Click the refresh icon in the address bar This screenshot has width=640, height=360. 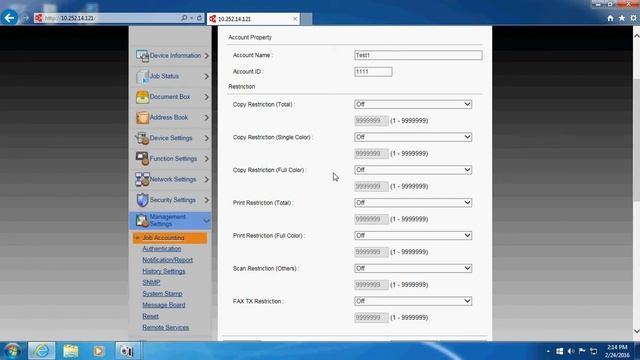click(x=199, y=18)
